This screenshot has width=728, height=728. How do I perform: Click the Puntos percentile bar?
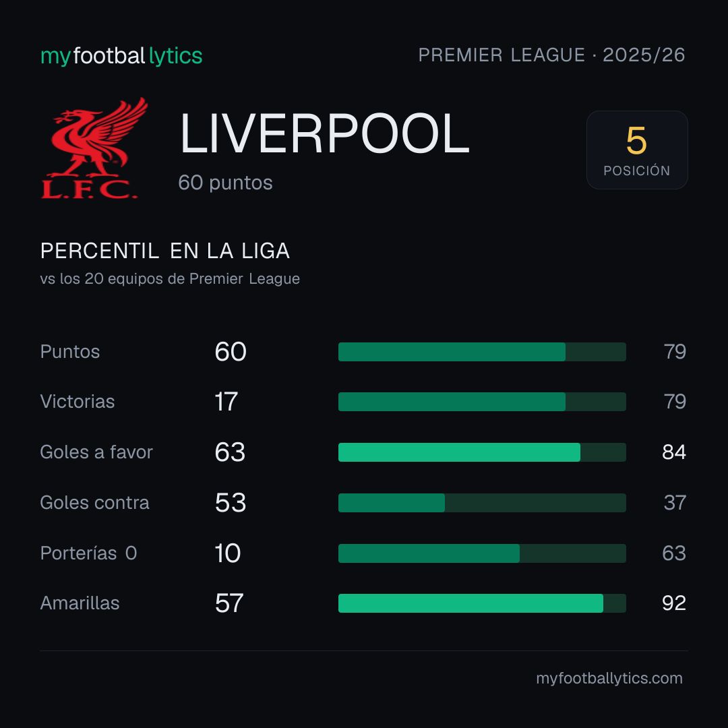[482, 352]
